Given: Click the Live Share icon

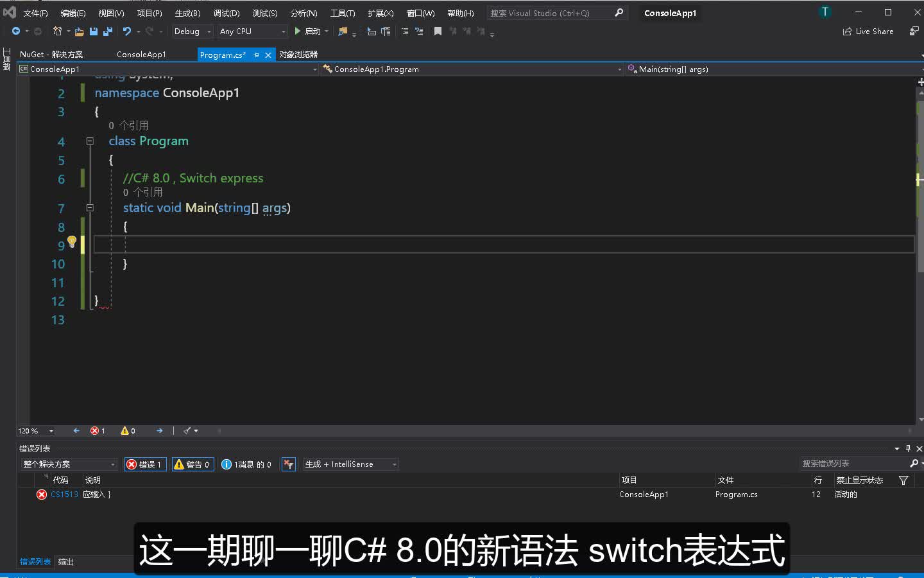Looking at the screenshot, I should (848, 31).
